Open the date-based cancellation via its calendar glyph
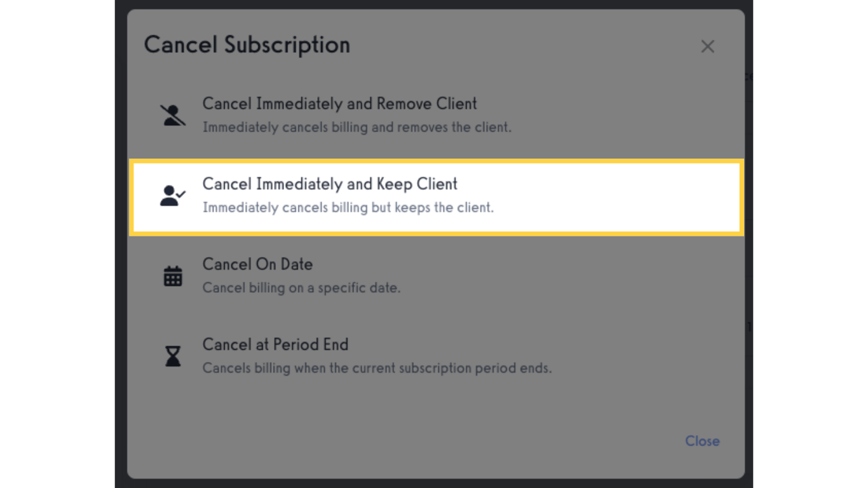Screen dimensions: 868x488 173,276
